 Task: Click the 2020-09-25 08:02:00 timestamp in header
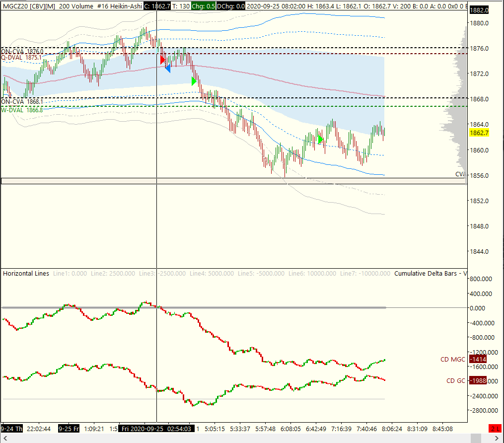point(276,6)
